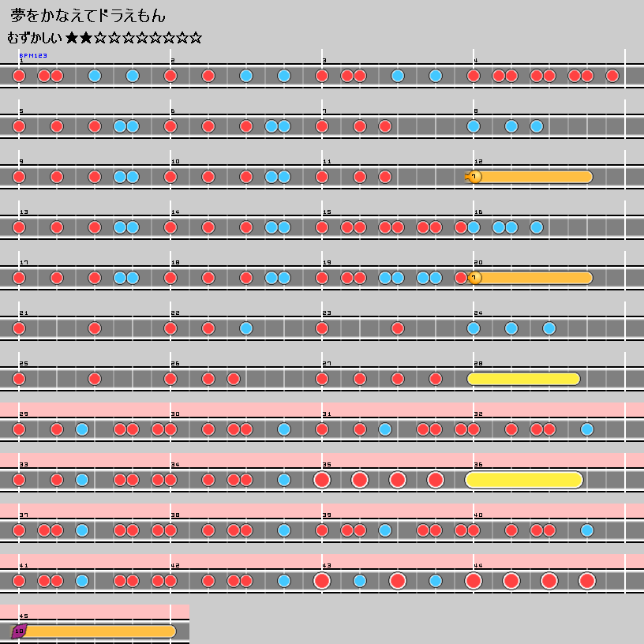
Task: Click the むずかしい difficulty label
Action: [x=35, y=38]
